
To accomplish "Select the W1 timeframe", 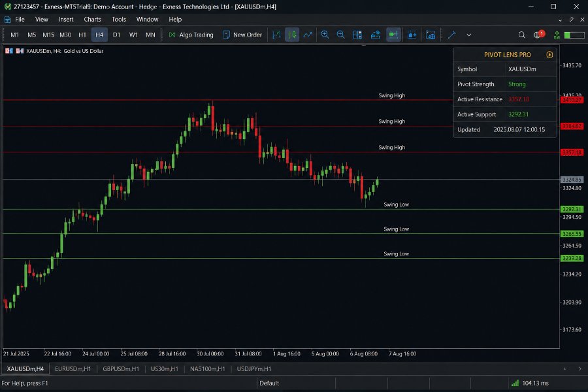I will point(133,35).
